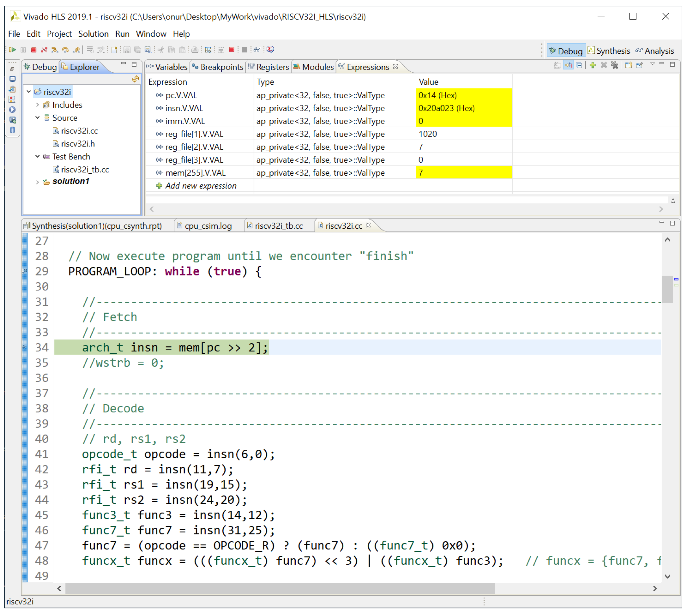Open riscv32i_tb.cc in the tree
The height and width of the screenshot is (616, 689).
pos(85,170)
